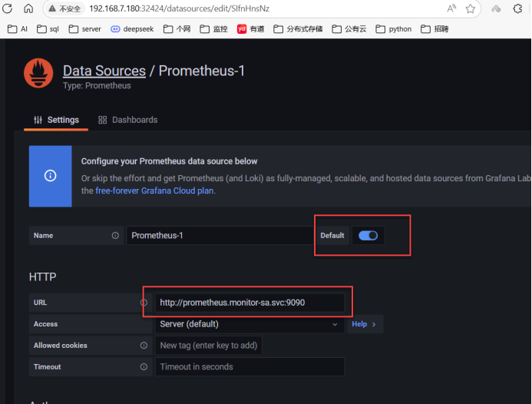Open the Data Sources breadcrumb link

[x=104, y=71]
